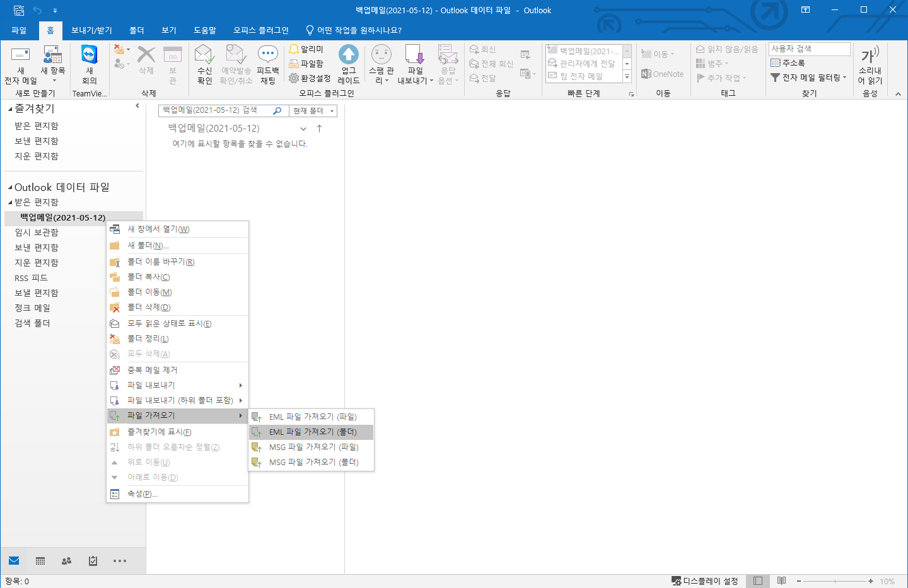Switch to People view icon

tap(66, 561)
